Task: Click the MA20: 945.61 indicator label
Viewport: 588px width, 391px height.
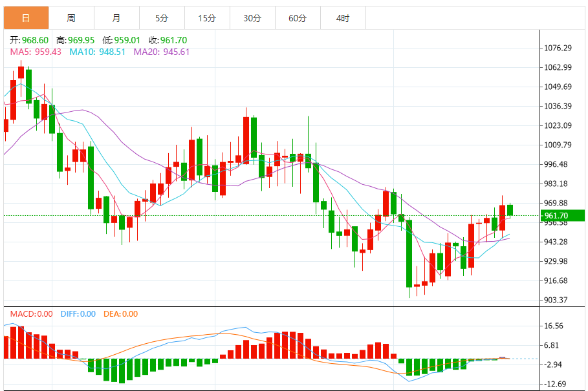Action: 162,52
